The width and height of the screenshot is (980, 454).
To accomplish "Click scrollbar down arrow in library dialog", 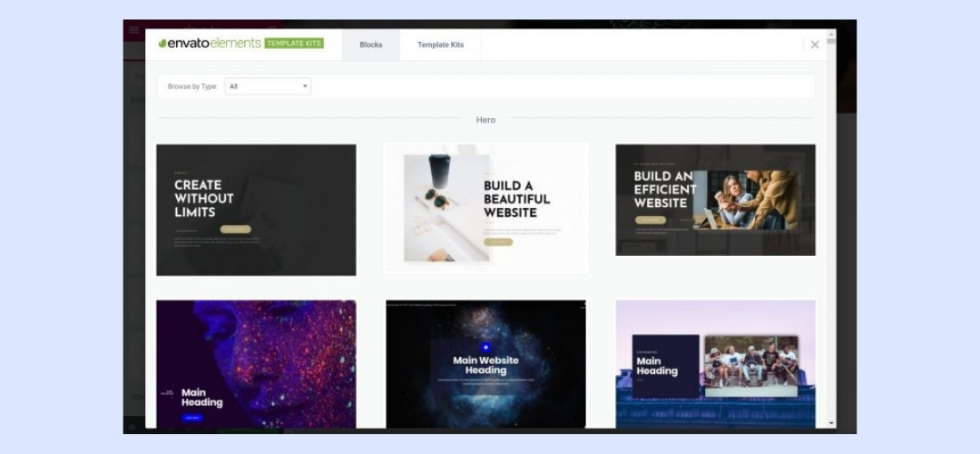I will tap(831, 423).
